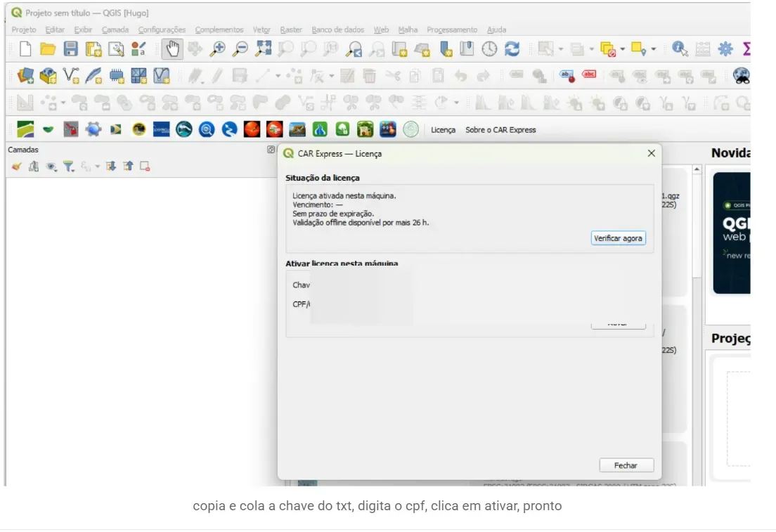
Task: Open the Camada menu
Action: tap(115, 30)
